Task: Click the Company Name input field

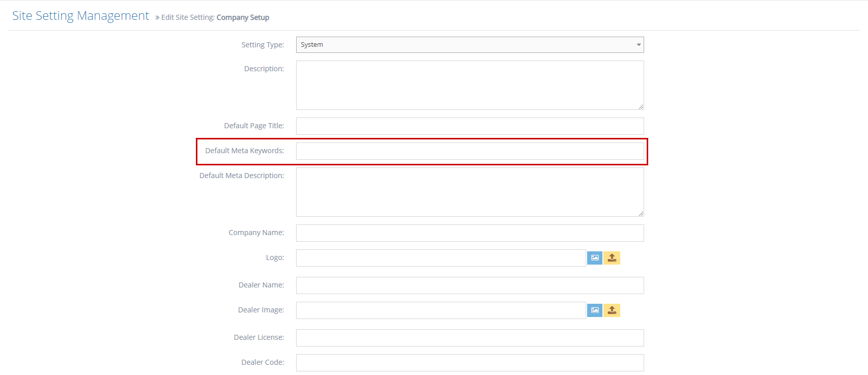Action: point(470,233)
